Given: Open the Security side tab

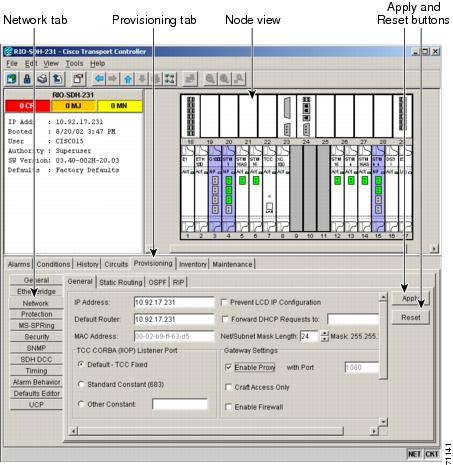Looking at the screenshot, I should [x=36, y=337].
